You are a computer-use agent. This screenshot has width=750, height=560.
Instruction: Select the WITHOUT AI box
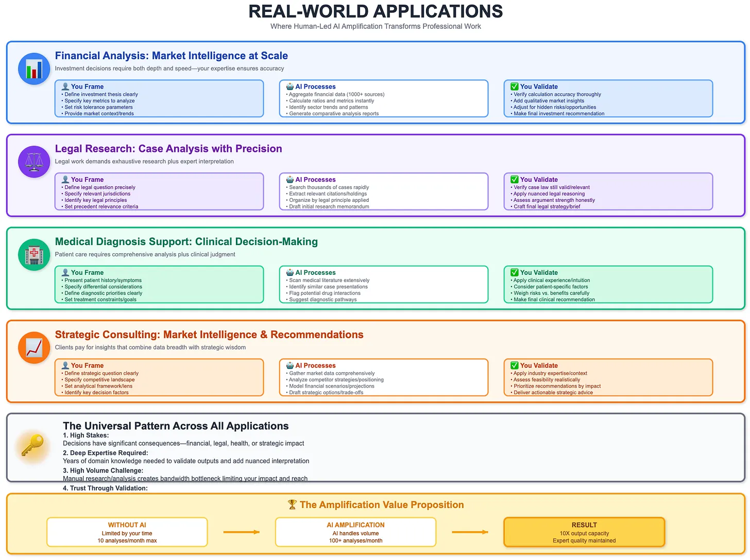127,532
